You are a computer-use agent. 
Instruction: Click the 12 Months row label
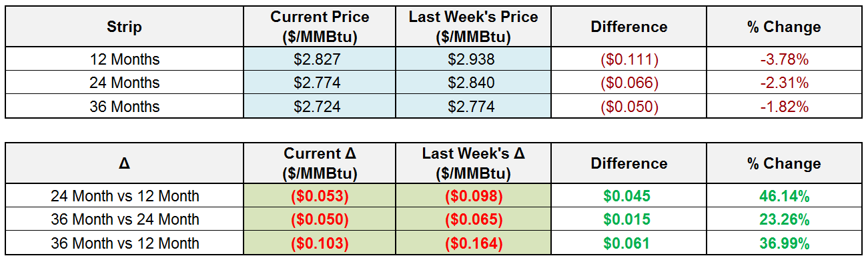pos(125,59)
